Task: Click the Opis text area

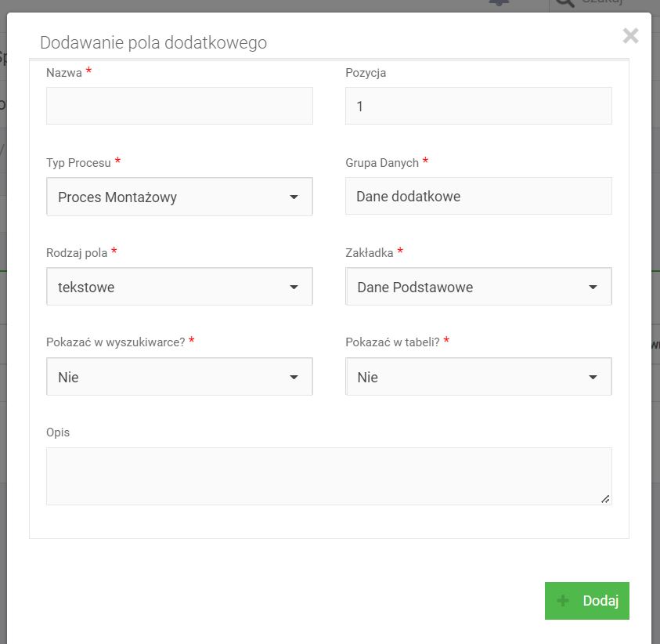Action: click(x=329, y=476)
